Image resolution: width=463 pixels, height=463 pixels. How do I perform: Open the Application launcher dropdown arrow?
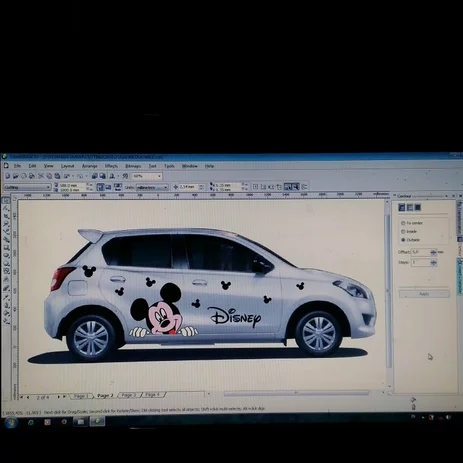click(x=118, y=176)
